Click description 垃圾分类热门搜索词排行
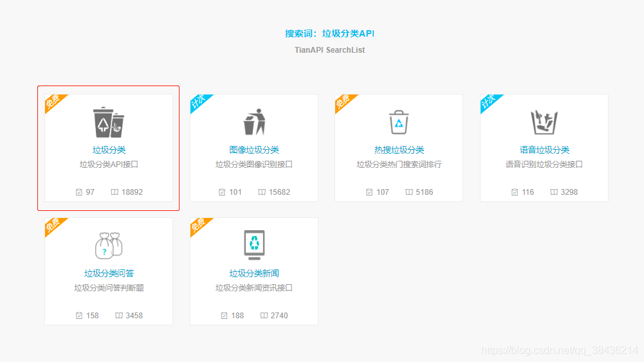Image resolution: width=644 pixels, height=362 pixels. tap(399, 165)
